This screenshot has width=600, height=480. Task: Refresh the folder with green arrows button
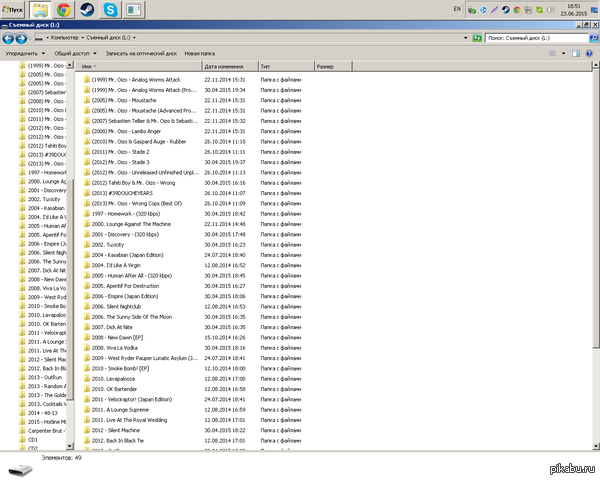pyautogui.click(x=477, y=38)
